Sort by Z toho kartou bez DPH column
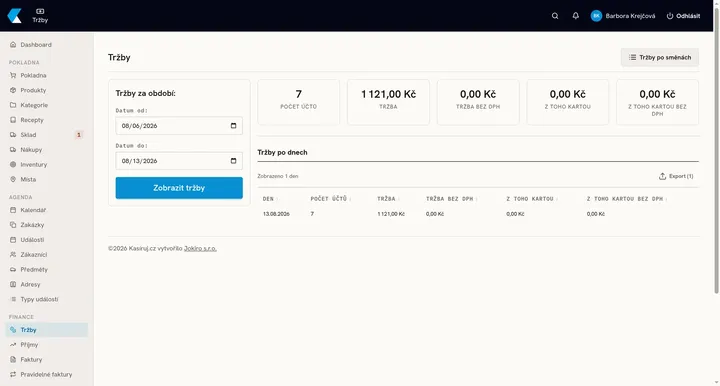Screen dimensions: 720x386 coord(627,199)
